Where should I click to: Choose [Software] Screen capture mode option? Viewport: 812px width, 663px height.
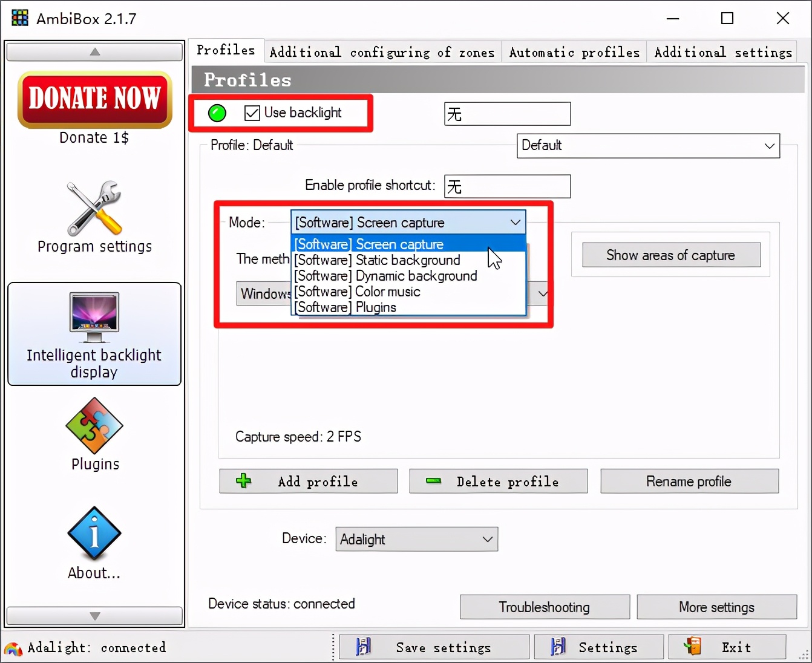(409, 244)
